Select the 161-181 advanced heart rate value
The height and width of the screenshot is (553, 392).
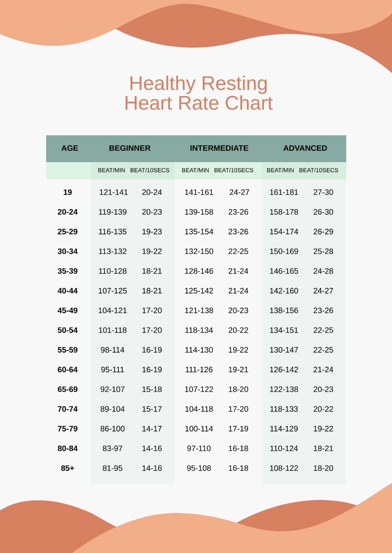tap(284, 192)
